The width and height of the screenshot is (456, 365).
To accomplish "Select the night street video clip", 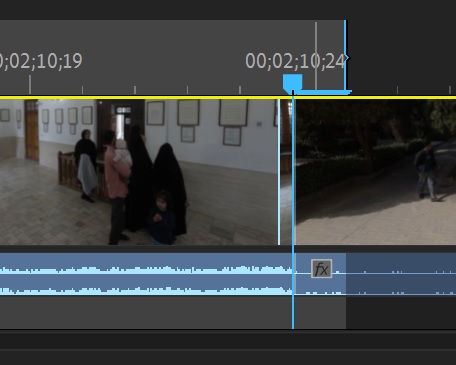I will pos(376,172).
